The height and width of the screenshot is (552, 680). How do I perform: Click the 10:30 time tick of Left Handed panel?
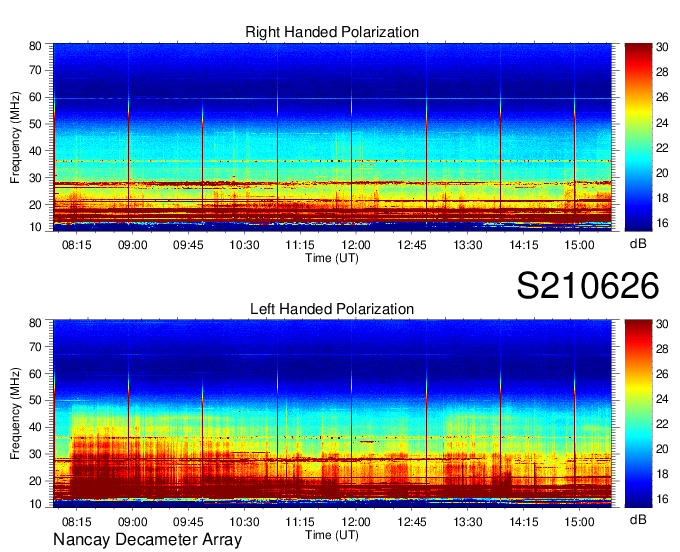[244, 522]
